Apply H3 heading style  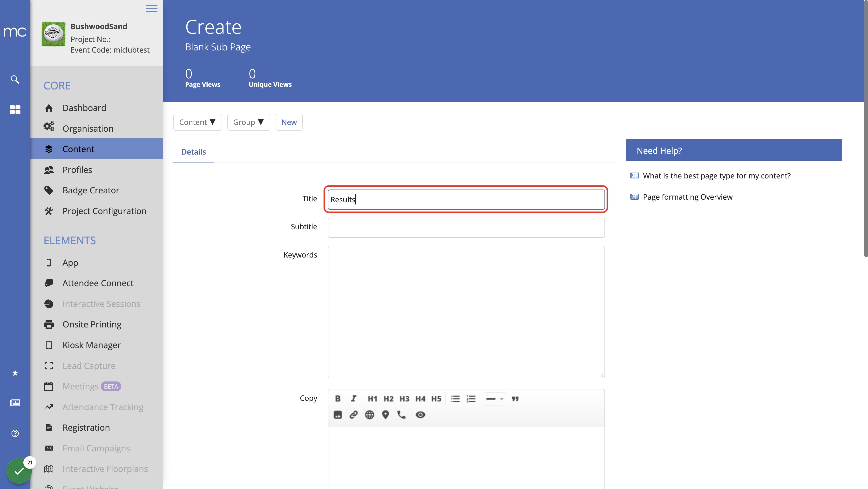404,399
